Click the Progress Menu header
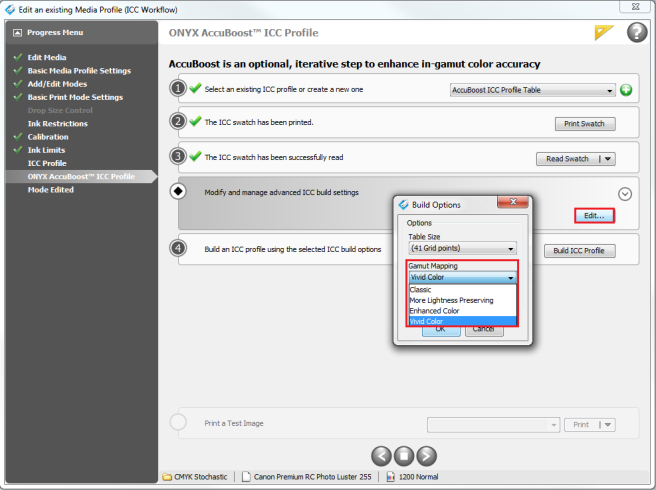The height and width of the screenshot is (490, 656). (x=81, y=33)
